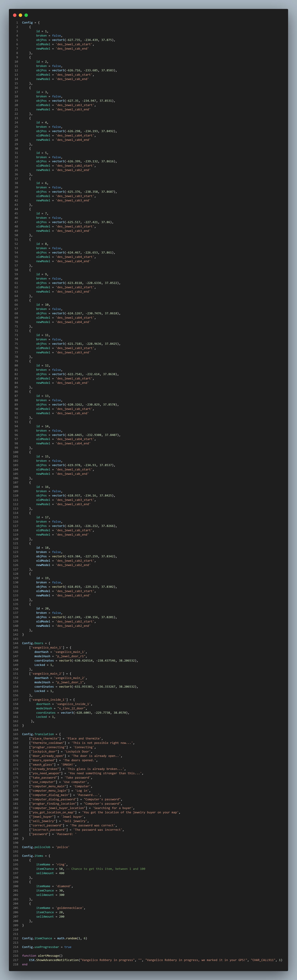Click the vector3(-623.8118, -228.6336, 37.8522) value
This screenshot has width=297, height=980.
(86, 283)
